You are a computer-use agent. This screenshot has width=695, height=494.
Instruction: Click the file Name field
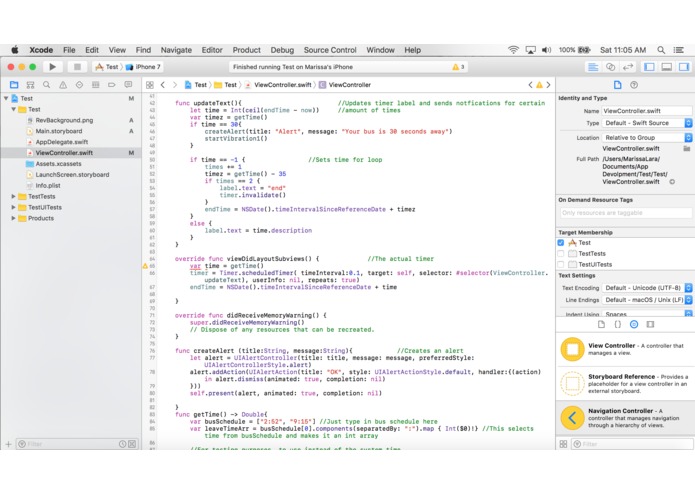tap(646, 111)
